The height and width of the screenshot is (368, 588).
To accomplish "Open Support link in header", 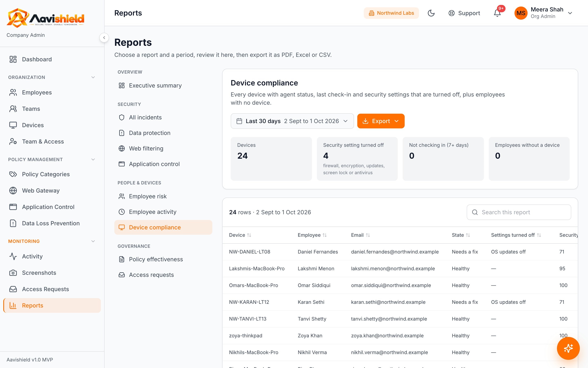I will 464,13.
